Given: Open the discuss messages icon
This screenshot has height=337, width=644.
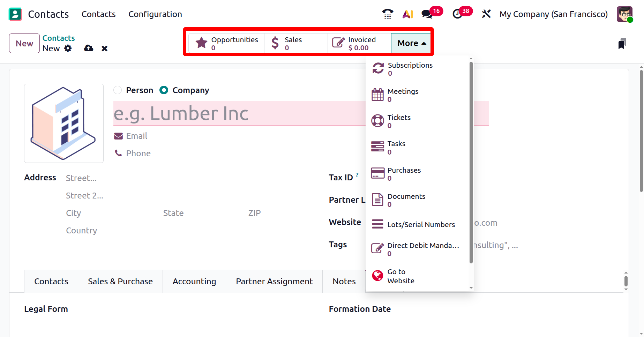Looking at the screenshot, I should click(427, 14).
